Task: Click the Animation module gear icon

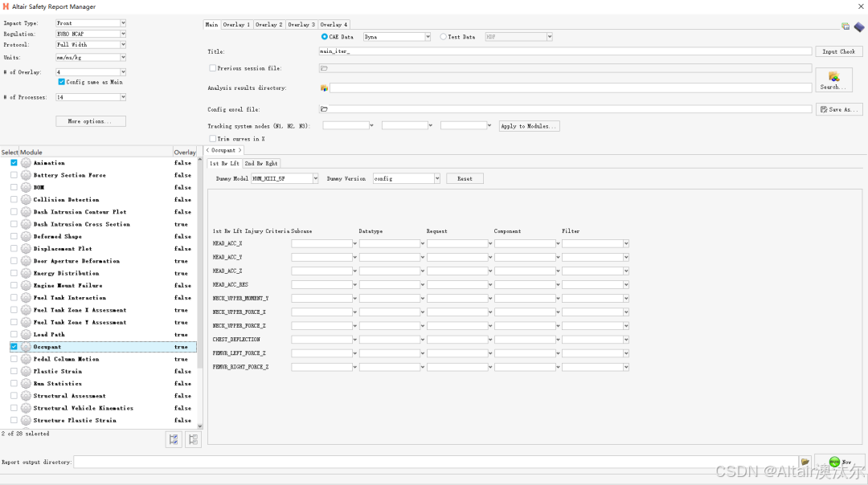Action: 26,163
